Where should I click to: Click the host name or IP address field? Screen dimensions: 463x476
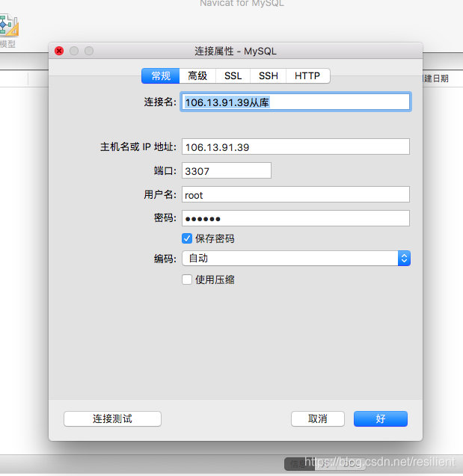295,146
